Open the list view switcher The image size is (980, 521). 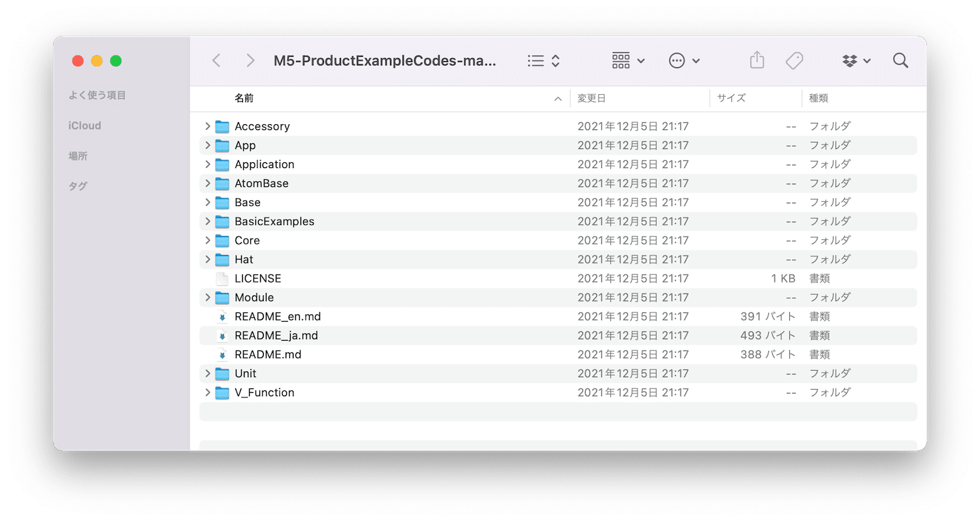(x=544, y=61)
